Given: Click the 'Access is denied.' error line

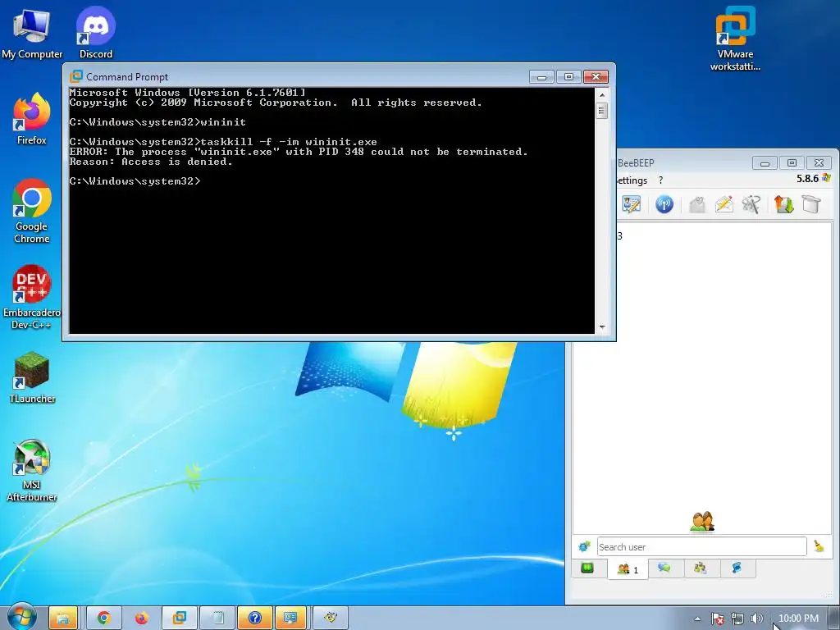Looking at the screenshot, I should point(151,162).
